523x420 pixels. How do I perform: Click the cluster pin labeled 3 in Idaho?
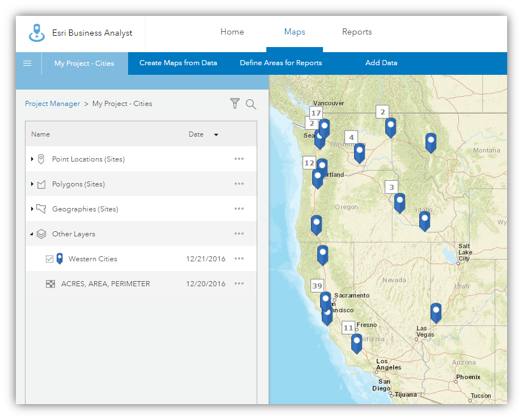[x=399, y=203]
